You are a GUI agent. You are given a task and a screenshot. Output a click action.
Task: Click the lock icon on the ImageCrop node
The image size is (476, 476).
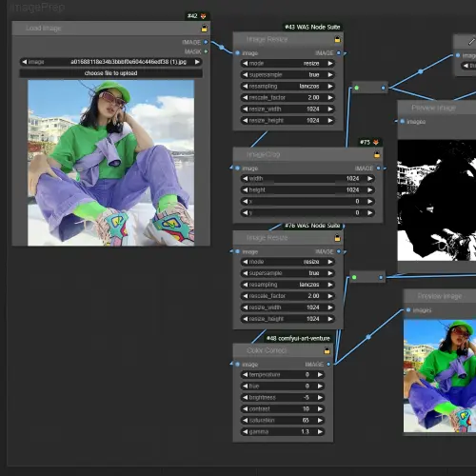coord(377,154)
